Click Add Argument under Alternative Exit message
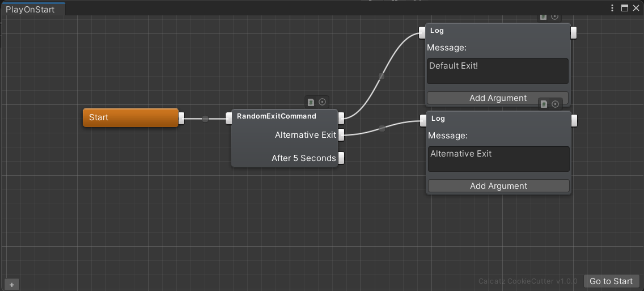The image size is (644, 291). point(499,186)
